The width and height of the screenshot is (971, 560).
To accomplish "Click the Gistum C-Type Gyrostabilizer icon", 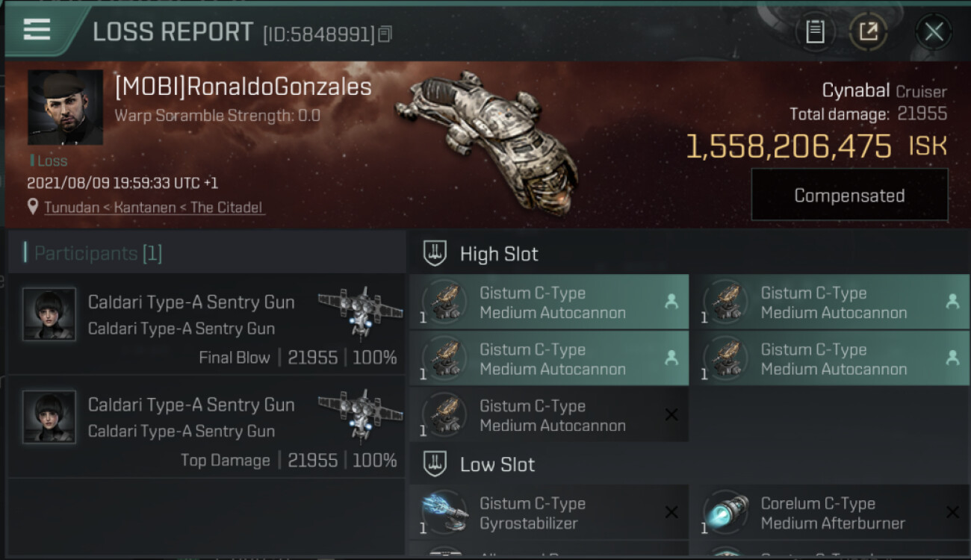I will (444, 512).
